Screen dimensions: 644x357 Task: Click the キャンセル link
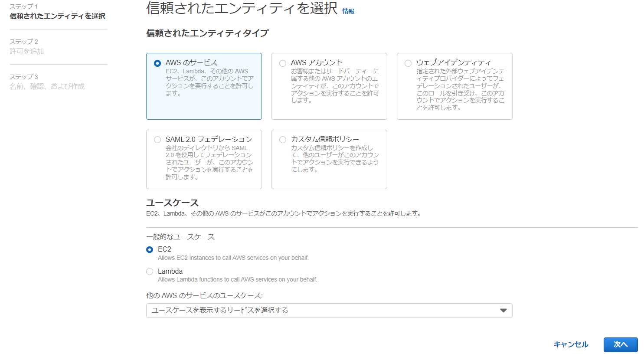[571, 344]
